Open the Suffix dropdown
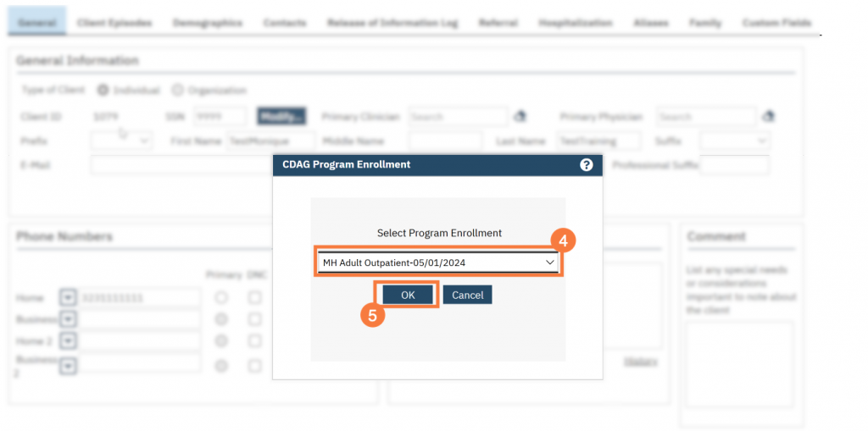The width and height of the screenshot is (868, 431). coord(735,141)
